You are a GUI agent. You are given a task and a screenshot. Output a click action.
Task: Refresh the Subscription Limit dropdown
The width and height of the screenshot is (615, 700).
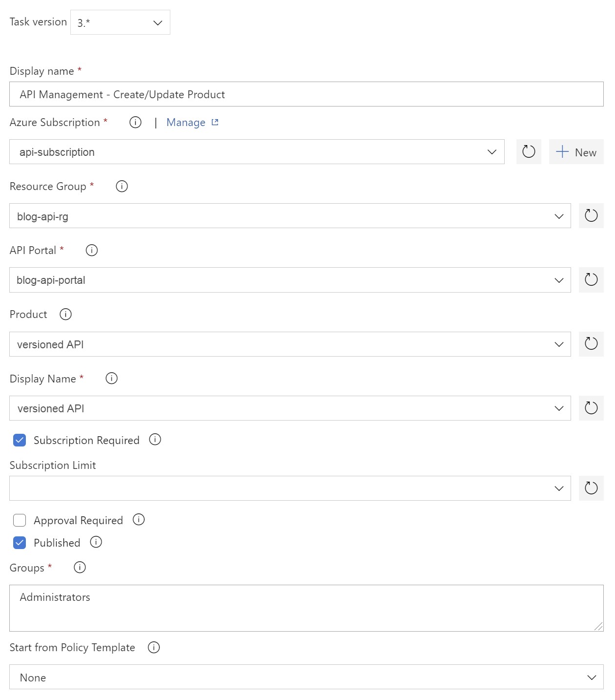coord(591,488)
